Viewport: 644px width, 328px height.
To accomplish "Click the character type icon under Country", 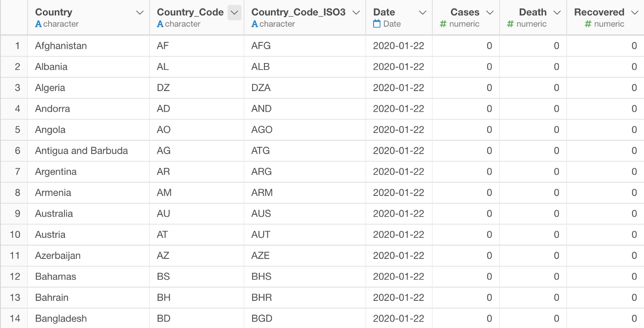I will click(38, 24).
